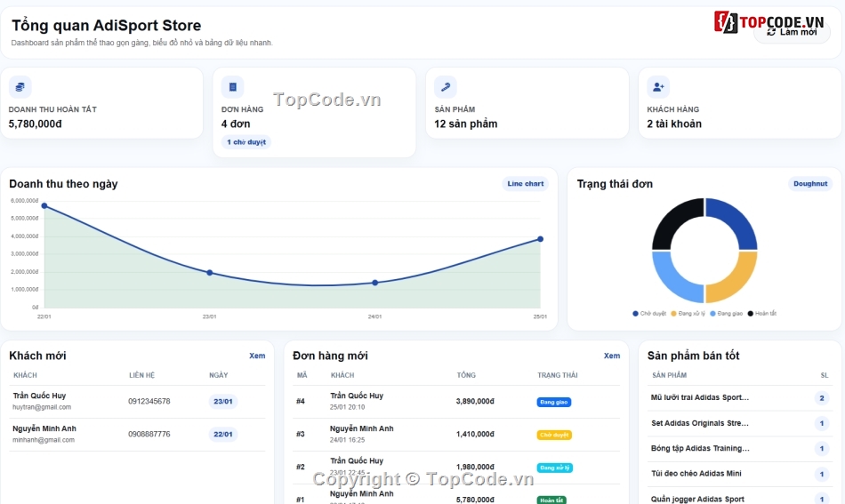Click the SẢN PHẨM column header
Image resolution: width=845 pixels, height=504 pixels.
[669, 375]
